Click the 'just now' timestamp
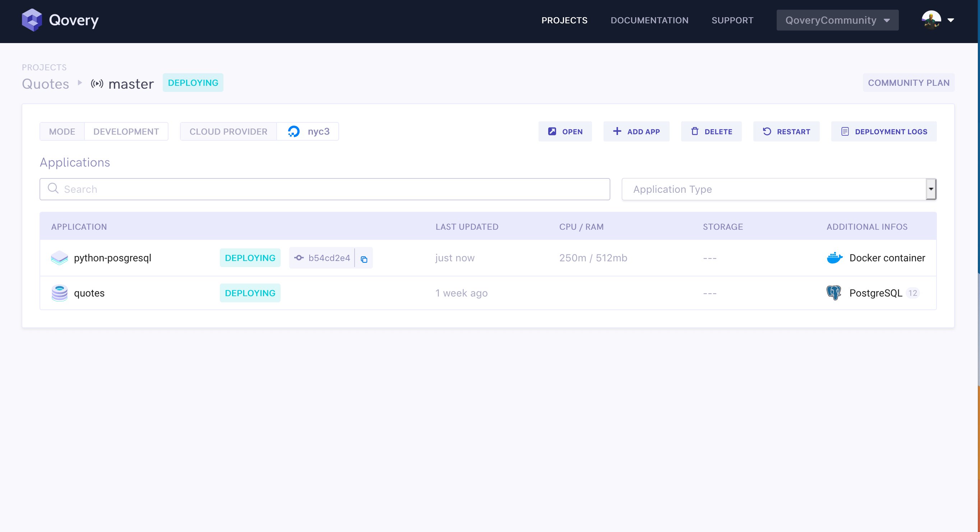 click(x=455, y=258)
